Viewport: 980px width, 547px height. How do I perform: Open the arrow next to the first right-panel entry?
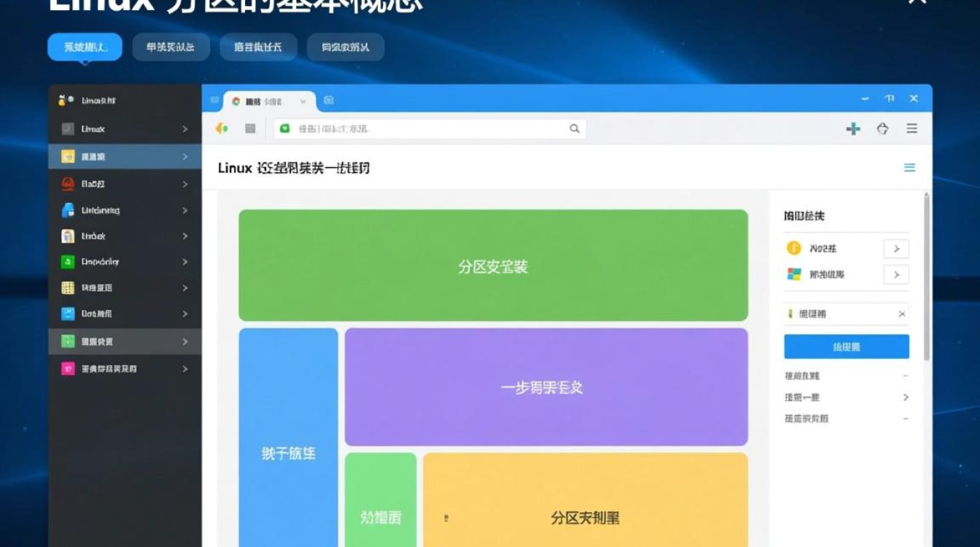coord(897,248)
